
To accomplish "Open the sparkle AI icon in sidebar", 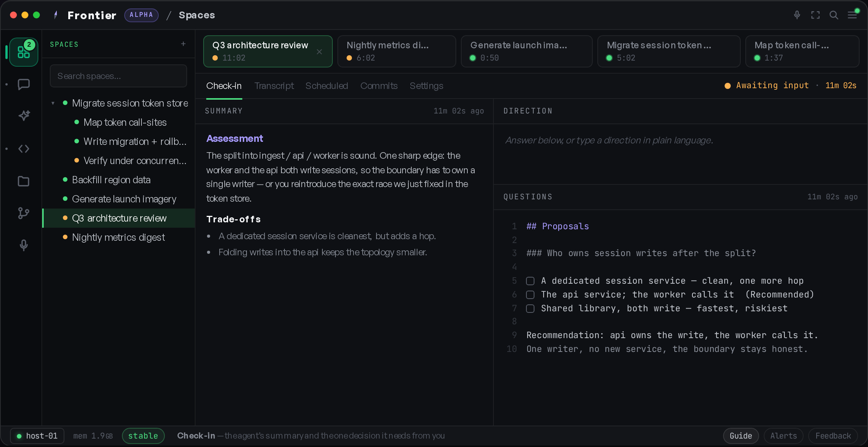I will click(24, 115).
